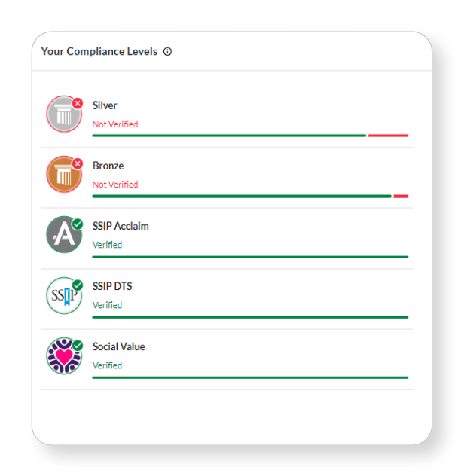Click the Silver pillar badge icon
The height and width of the screenshot is (476, 464).
pyautogui.click(x=63, y=115)
